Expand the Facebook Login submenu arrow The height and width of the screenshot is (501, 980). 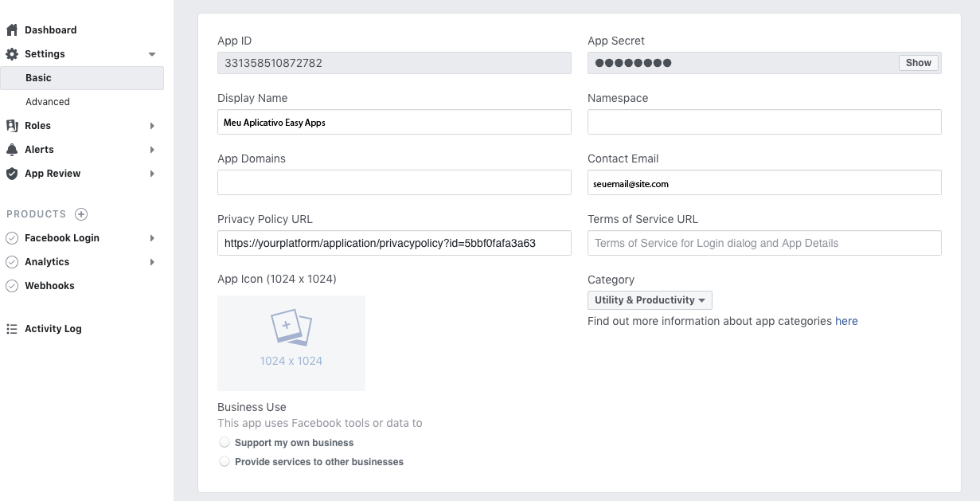(152, 238)
